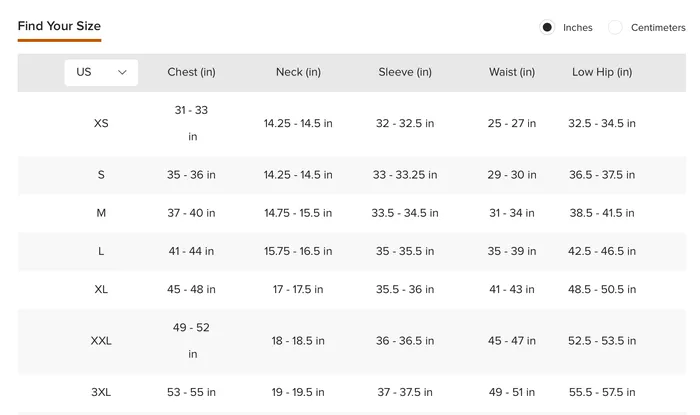Viewport: 700px width, 415px height.
Task: Select the S size row label
Action: 101,175
